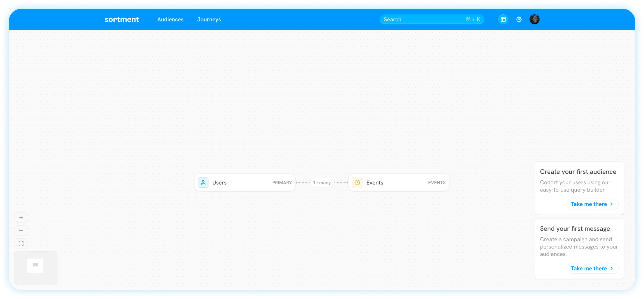
Task: Click the Users person icon
Action: coord(203,183)
